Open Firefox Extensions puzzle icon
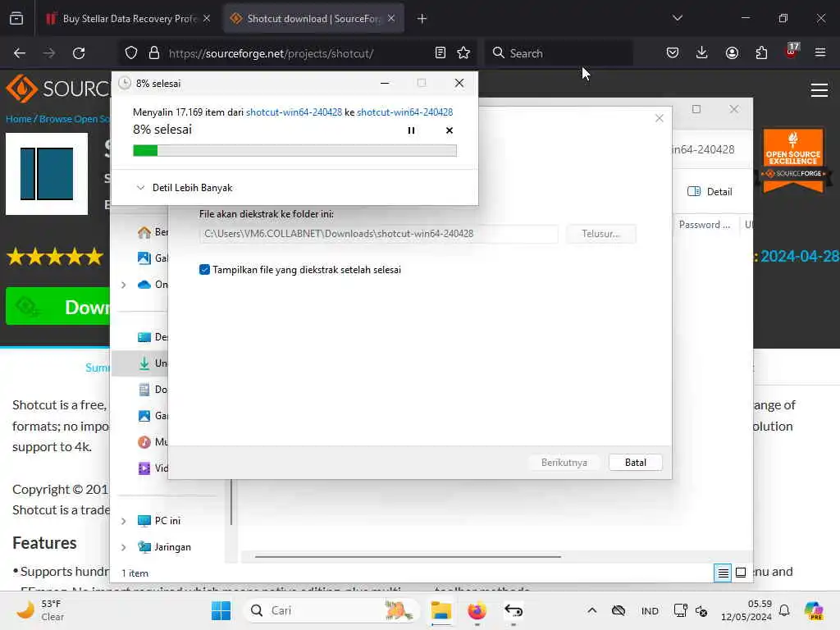 (761, 53)
